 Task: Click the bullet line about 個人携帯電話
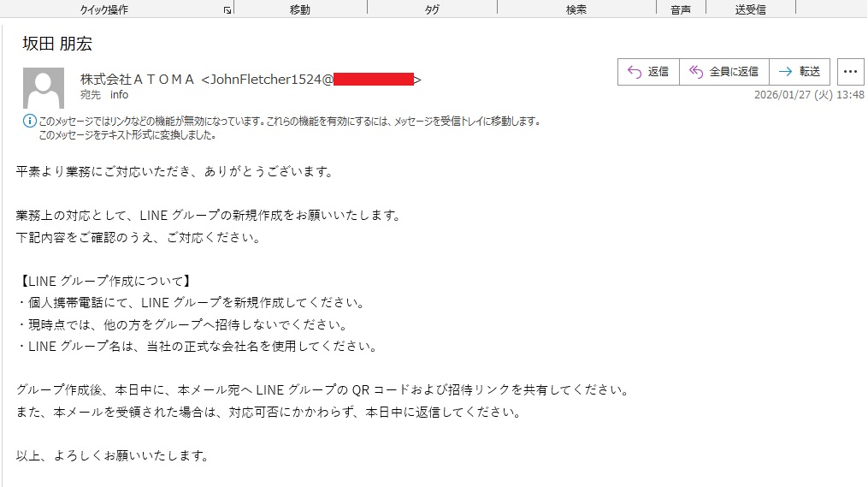coord(191,303)
